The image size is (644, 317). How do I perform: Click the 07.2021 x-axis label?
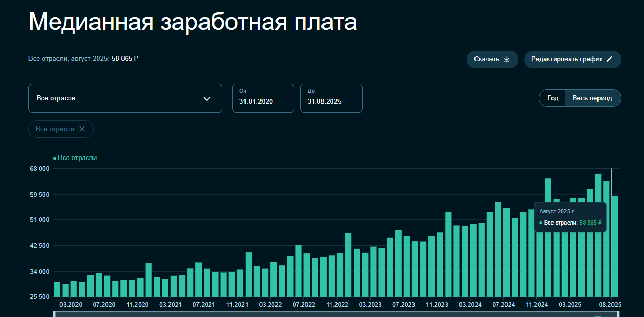(204, 305)
